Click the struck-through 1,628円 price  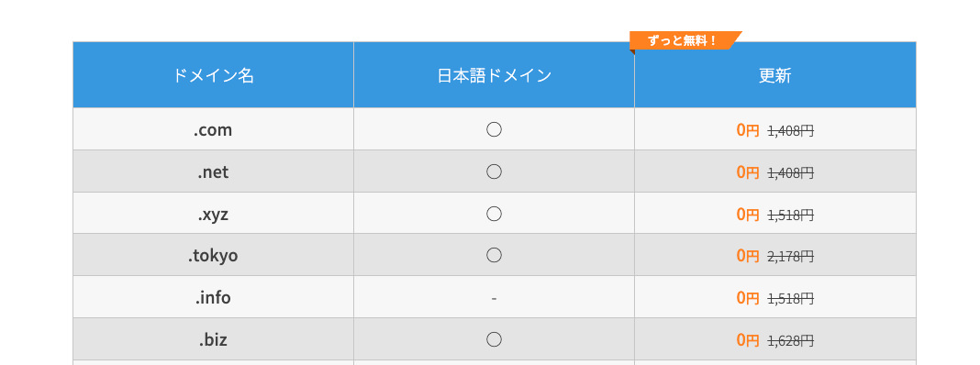[x=791, y=340]
